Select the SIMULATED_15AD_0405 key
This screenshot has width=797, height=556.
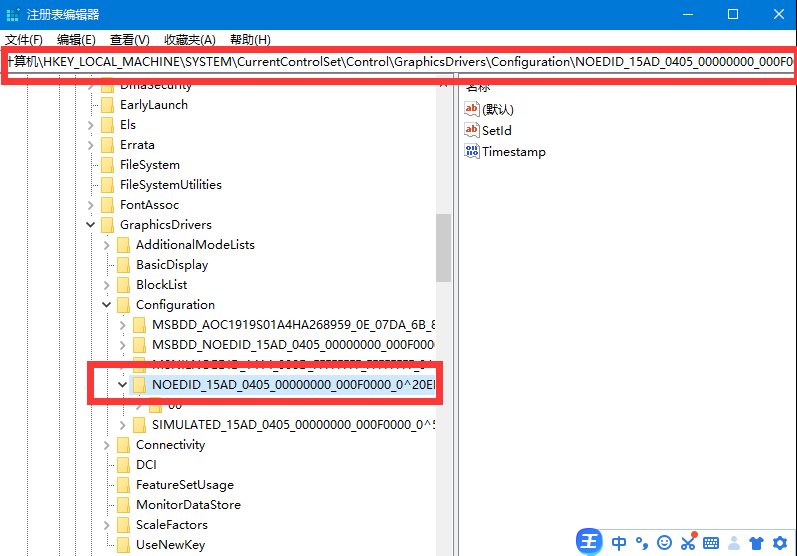click(x=292, y=425)
